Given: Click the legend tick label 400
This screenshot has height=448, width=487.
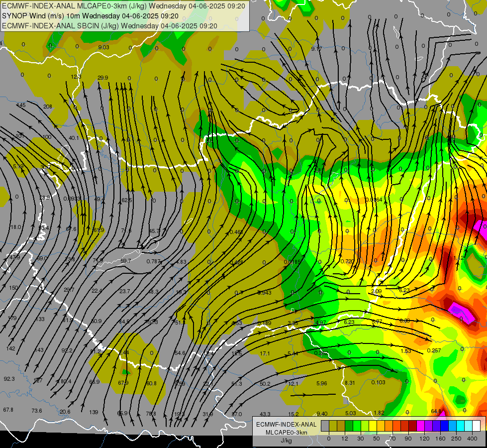Looking at the screenshot, I should point(472,439).
